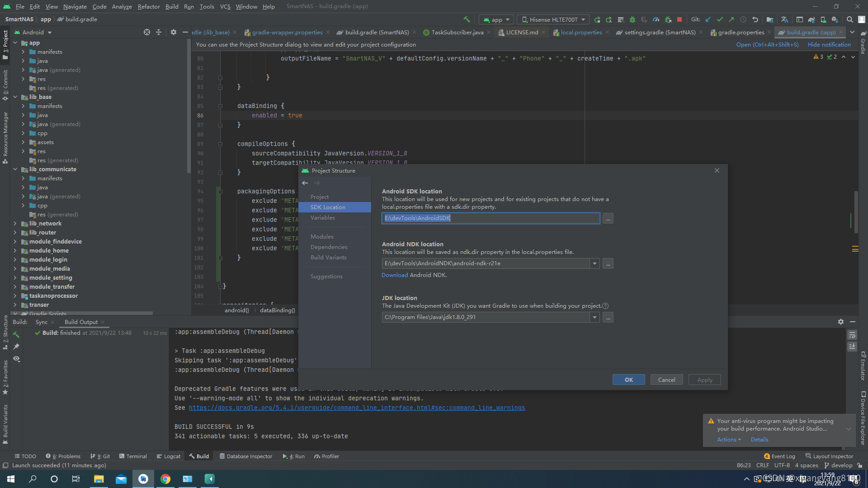The image size is (868, 488).
Task: Toggle the Logcat tool window
Action: tap(168, 456)
